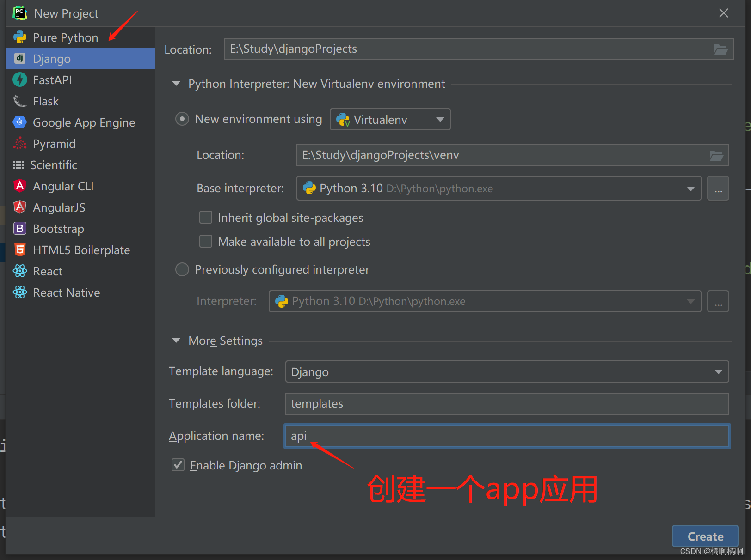Browse for project location folder icon

[x=721, y=49]
